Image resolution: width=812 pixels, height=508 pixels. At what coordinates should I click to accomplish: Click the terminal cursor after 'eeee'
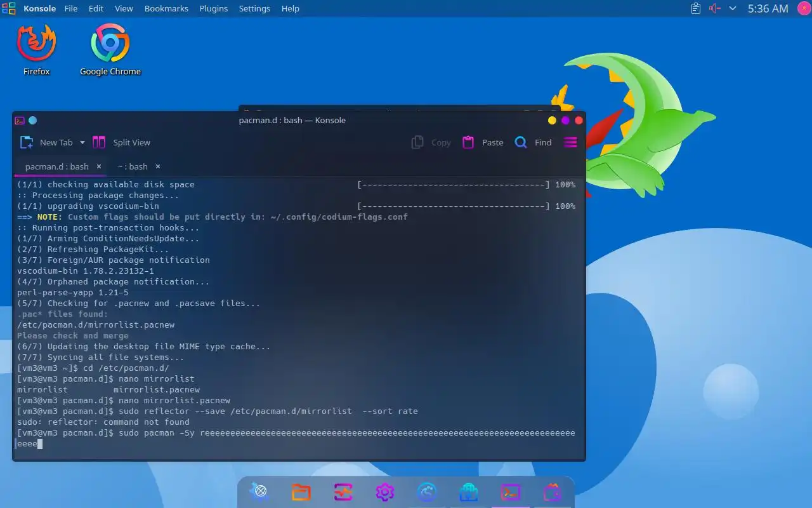point(40,444)
